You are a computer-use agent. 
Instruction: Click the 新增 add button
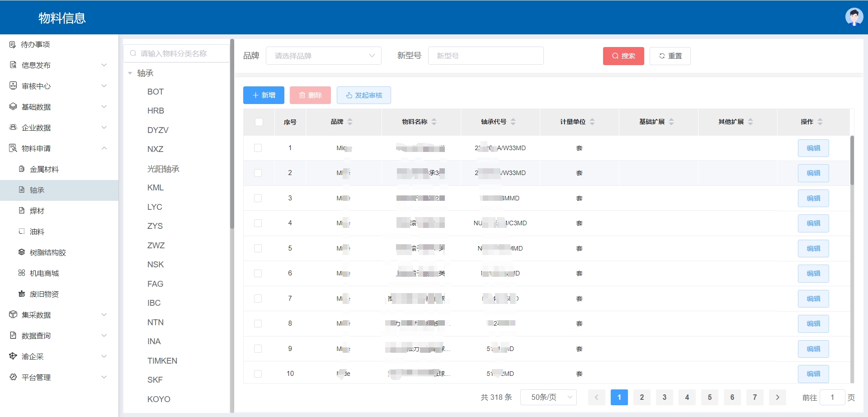pyautogui.click(x=264, y=95)
